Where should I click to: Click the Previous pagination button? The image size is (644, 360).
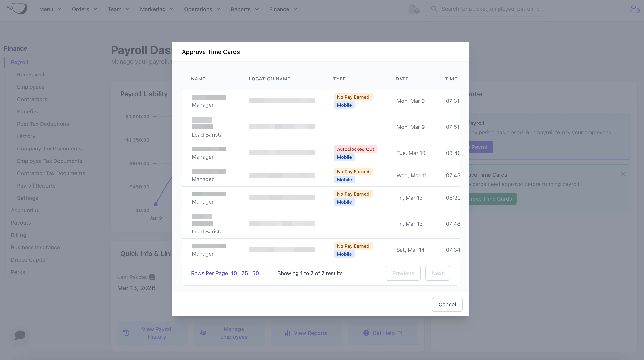click(403, 273)
